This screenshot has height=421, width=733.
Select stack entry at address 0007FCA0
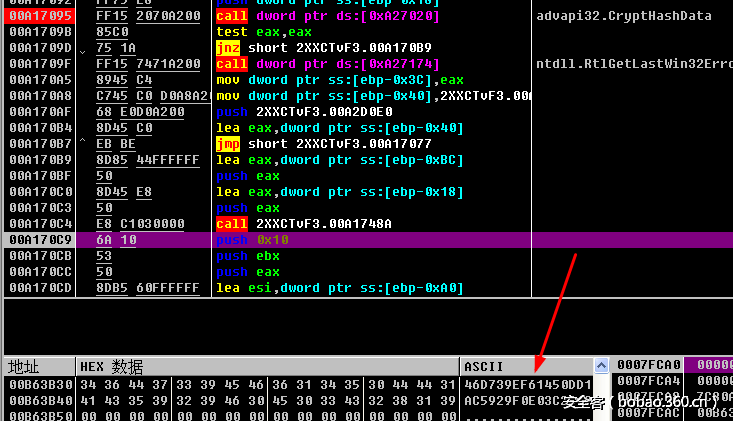click(x=649, y=366)
